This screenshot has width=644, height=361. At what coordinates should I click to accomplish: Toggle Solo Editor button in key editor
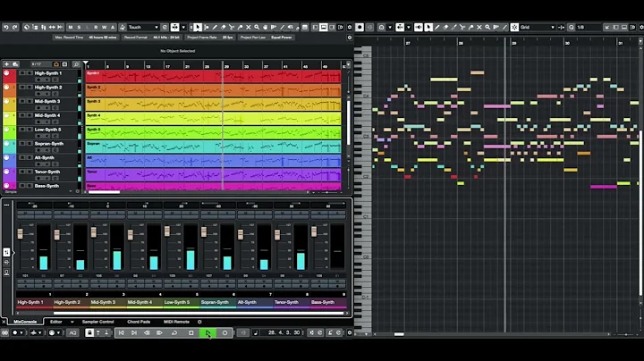click(360, 27)
